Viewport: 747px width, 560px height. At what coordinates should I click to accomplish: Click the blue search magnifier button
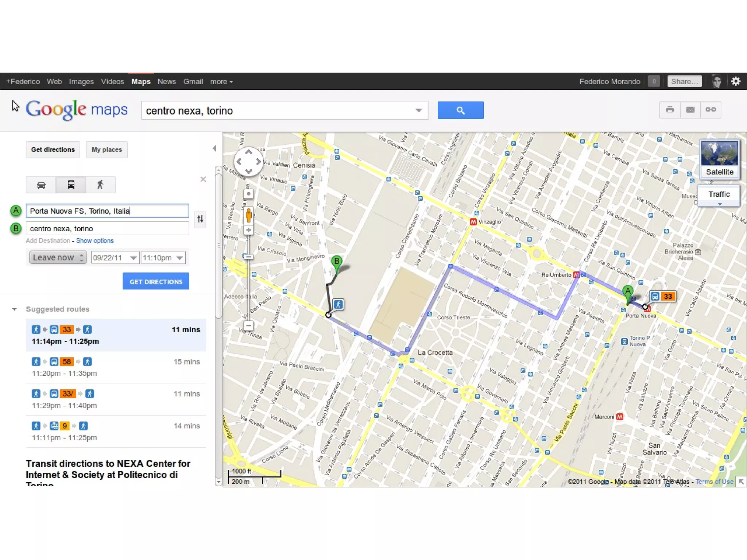click(x=460, y=110)
